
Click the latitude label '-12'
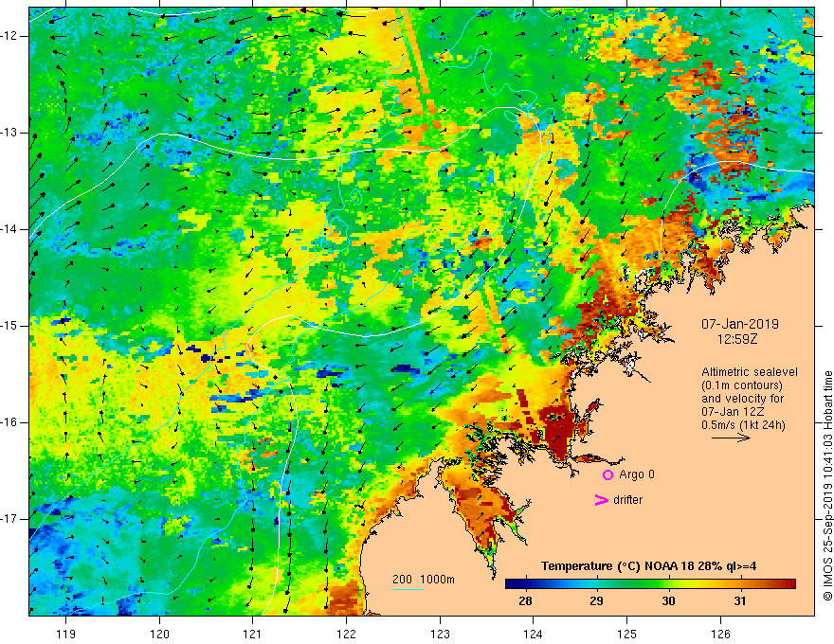point(9,36)
